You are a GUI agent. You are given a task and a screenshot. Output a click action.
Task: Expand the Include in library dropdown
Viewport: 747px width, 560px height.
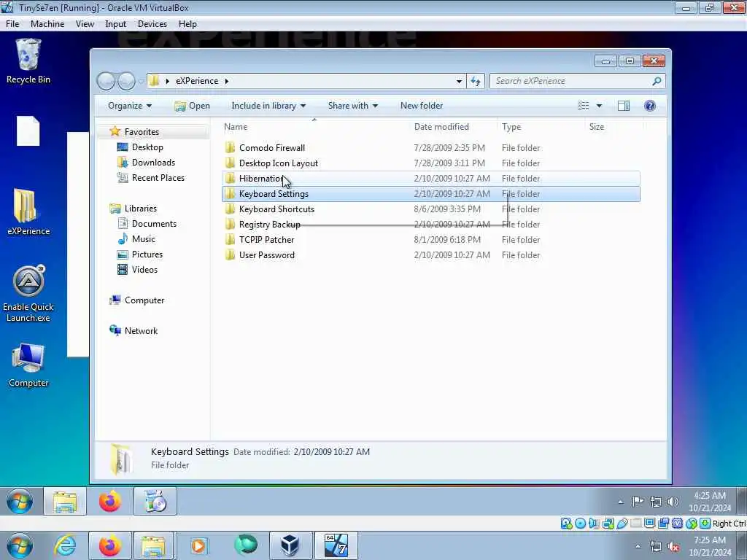(x=268, y=106)
